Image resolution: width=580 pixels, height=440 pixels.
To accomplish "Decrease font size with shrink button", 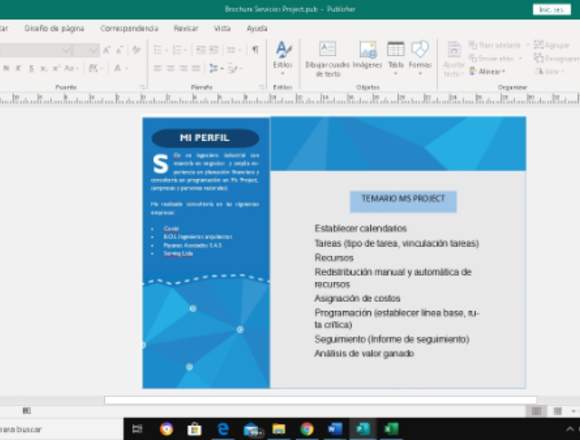I will (x=119, y=50).
